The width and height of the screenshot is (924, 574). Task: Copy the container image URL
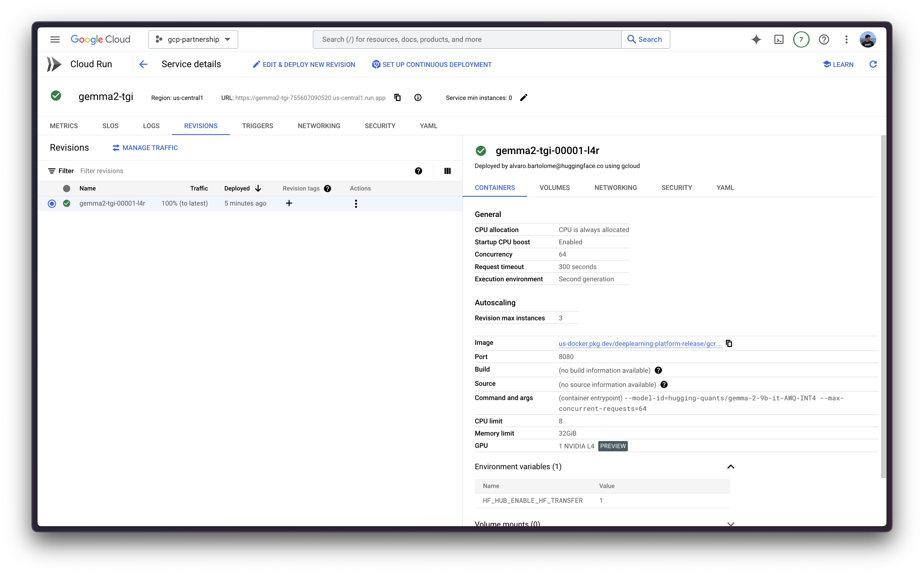(729, 344)
